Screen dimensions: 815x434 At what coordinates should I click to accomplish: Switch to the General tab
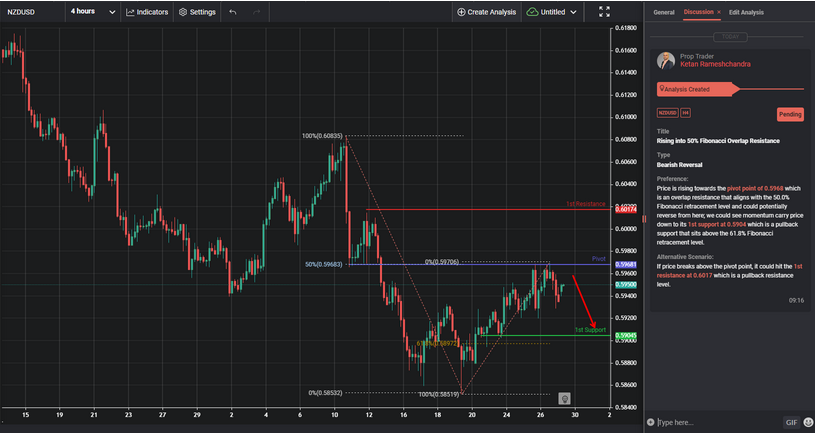point(664,12)
